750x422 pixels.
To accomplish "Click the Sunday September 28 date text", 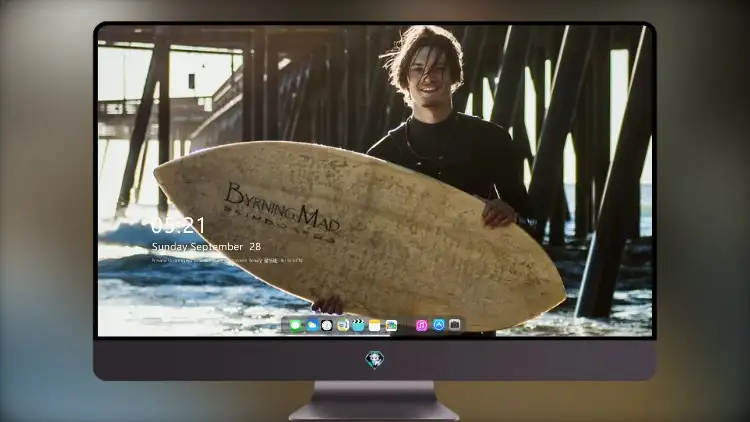I will (x=206, y=246).
